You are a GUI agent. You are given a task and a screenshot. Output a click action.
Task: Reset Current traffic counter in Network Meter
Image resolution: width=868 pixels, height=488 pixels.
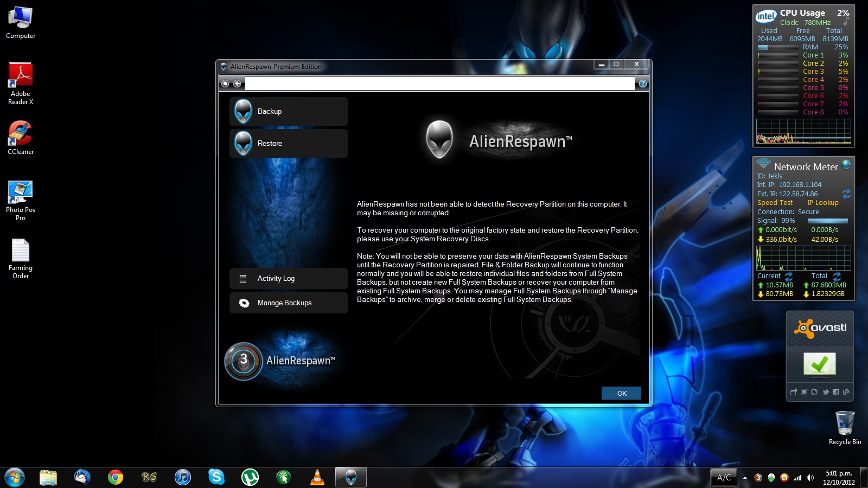tap(789, 276)
